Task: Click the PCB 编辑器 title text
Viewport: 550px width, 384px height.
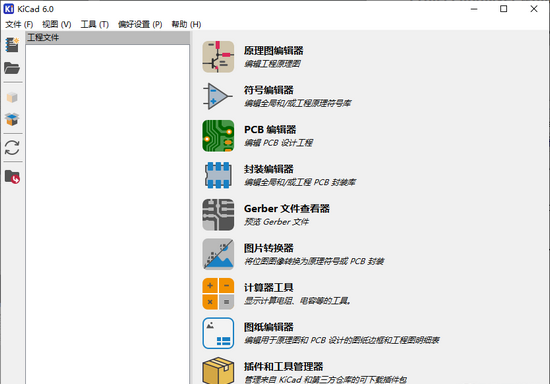Action: [x=270, y=129]
